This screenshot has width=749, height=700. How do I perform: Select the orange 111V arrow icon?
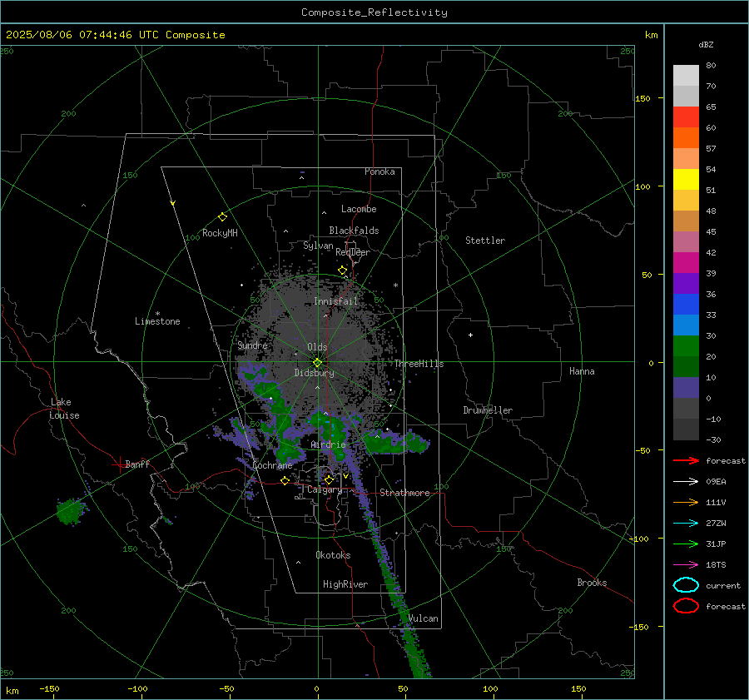pyautogui.click(x=686, y=502)
